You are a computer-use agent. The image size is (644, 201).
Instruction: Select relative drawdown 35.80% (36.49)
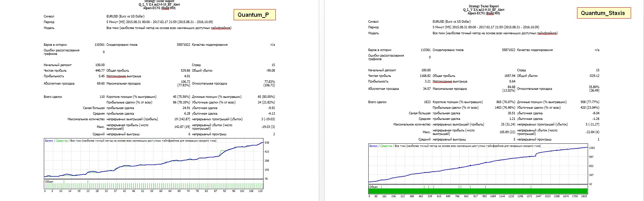coord(594,89)
